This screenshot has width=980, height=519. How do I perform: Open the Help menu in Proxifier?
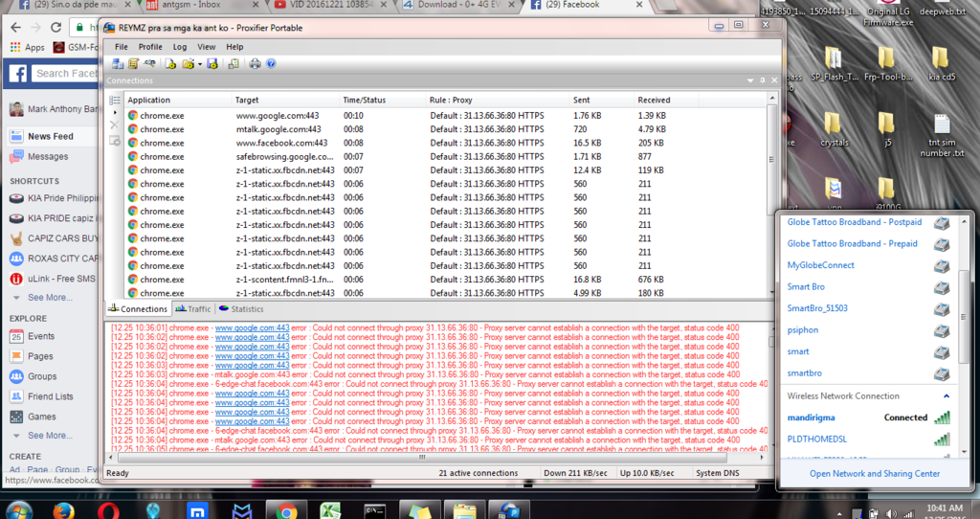pyautogui.click(x=234, y=47)
